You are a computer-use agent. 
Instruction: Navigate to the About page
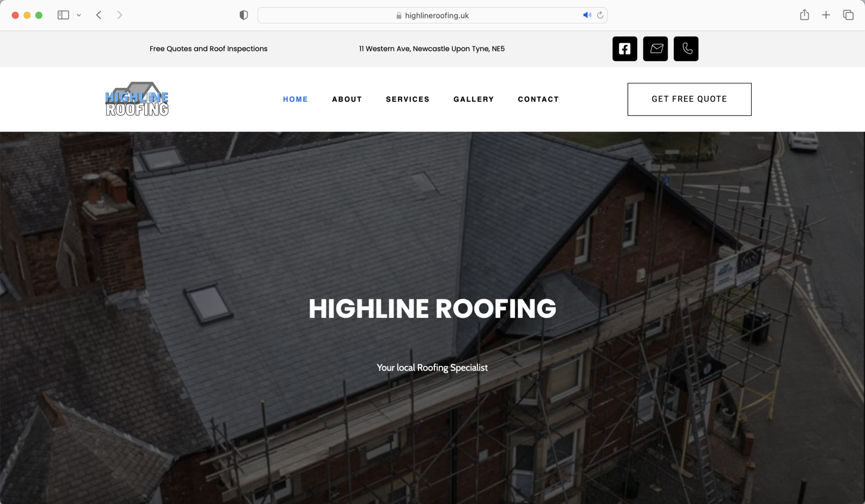coord(347,99)
